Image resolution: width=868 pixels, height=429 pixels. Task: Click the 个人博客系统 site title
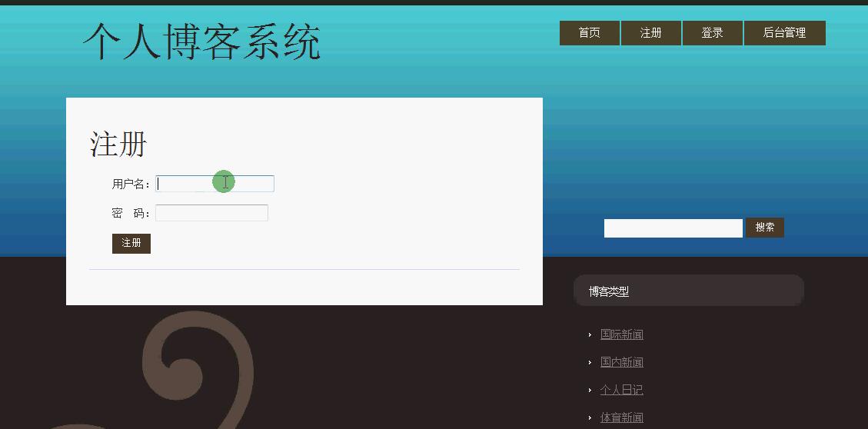point(202,42)
